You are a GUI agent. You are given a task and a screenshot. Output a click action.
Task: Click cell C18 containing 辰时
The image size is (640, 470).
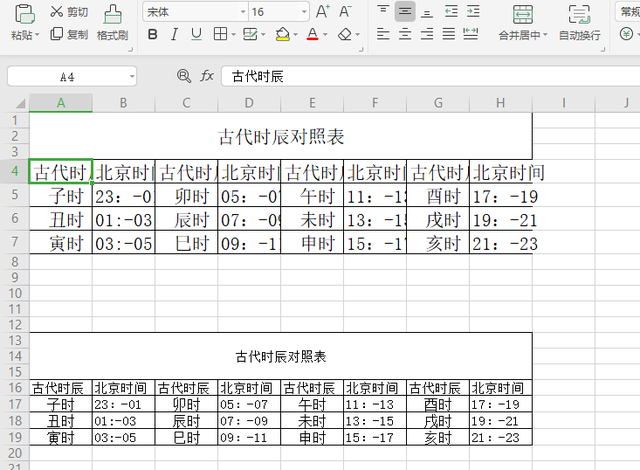tap(187, 421)
